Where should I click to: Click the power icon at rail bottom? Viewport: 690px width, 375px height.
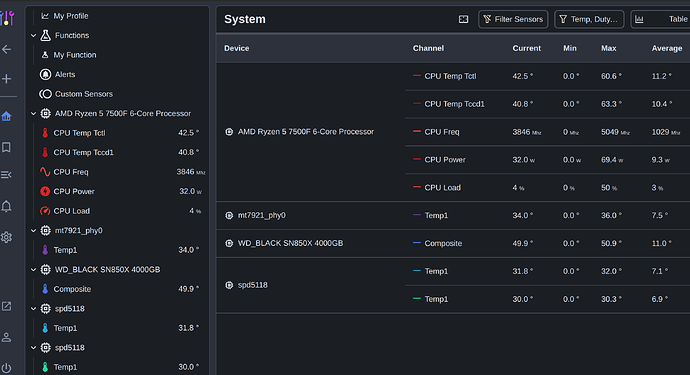pos(6,368)
